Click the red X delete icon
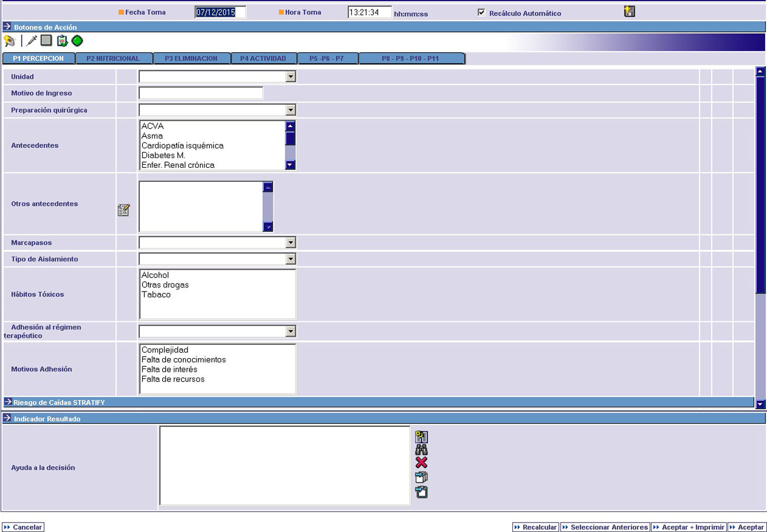 pos(421,463)
